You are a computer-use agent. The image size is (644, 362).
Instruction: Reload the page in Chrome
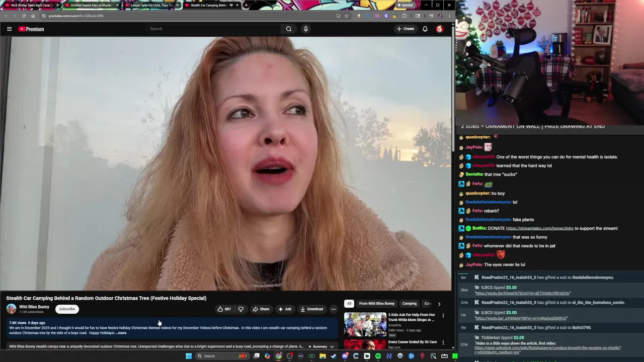[x=24, y=16]
